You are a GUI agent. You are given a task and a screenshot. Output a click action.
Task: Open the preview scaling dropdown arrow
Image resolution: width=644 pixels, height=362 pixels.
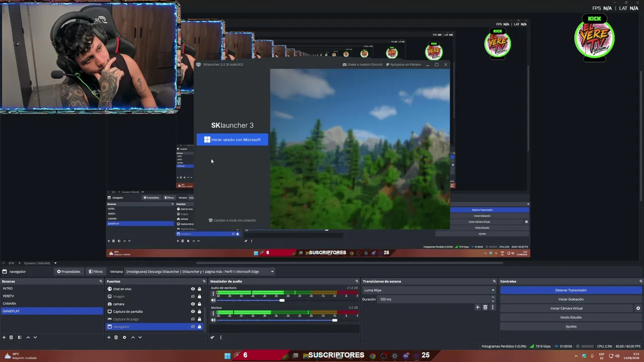pyautogui.click(x=55, y=263)
